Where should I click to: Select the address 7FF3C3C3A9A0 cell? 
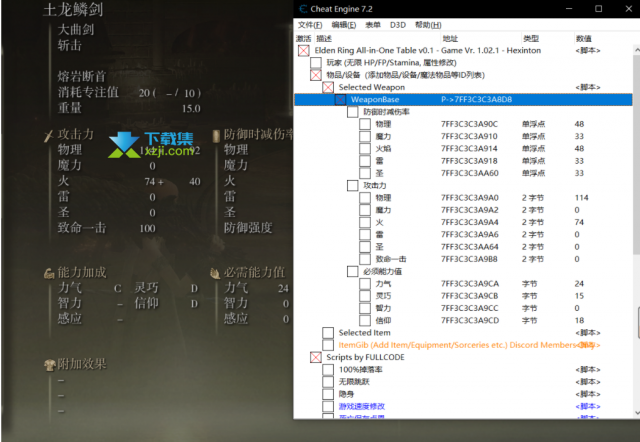pos(470,198)
